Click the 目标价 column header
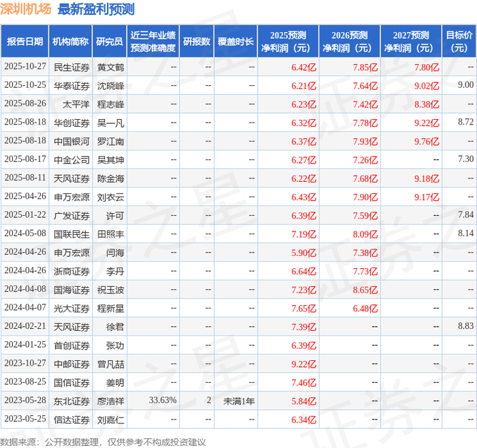Viewport: 477px width, 448px height. coord(459,42)
